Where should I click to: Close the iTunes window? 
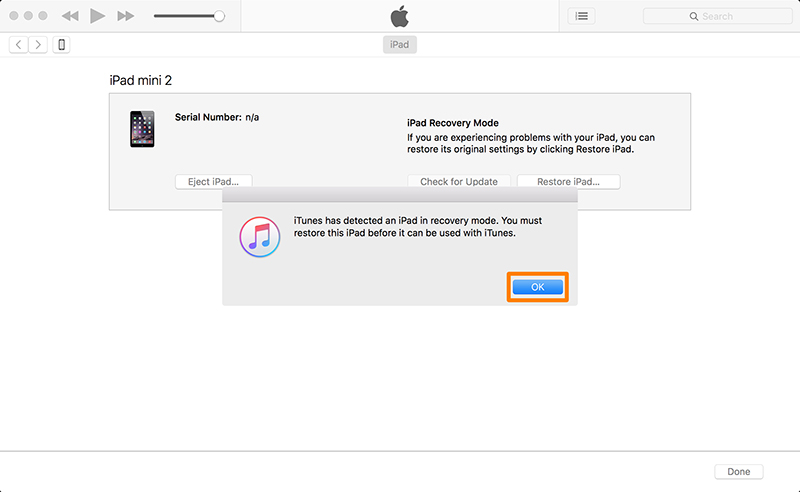point(12,16)
